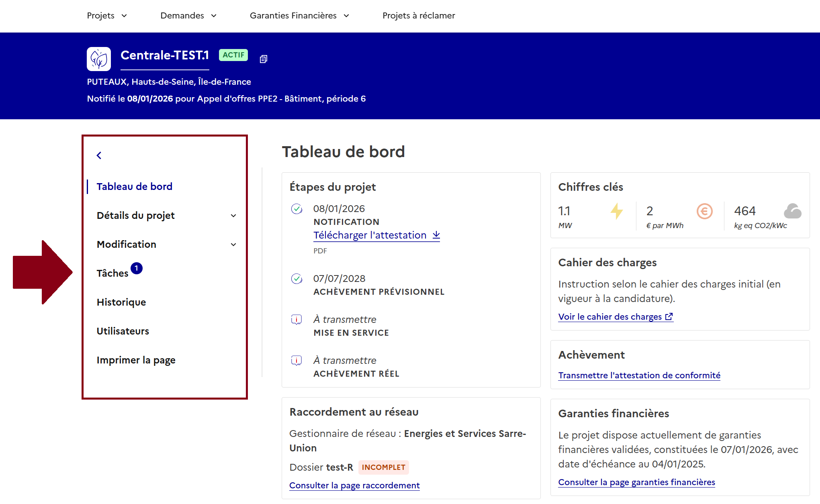Select Historique in the sidebar
820x504 pixels.
(x=121, y=302)
